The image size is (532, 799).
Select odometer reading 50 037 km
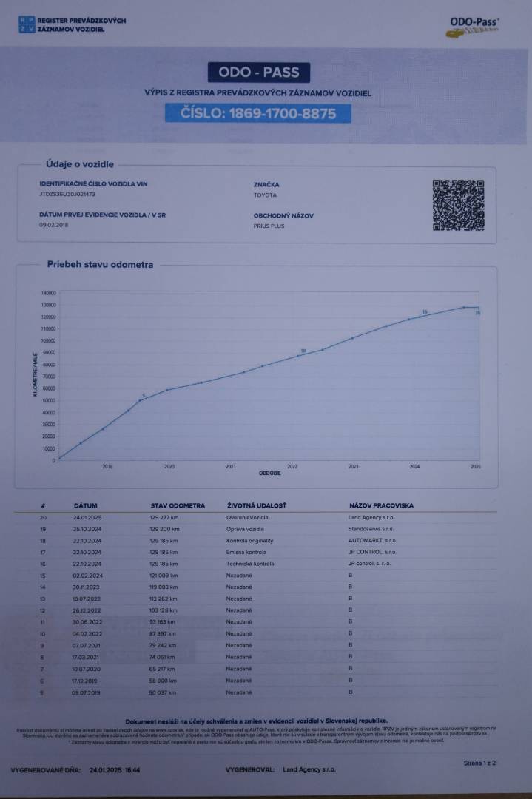pos(163,693)
